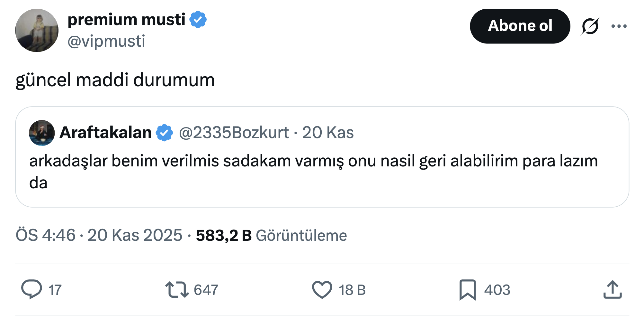The height and width of the screenshot is (318, 644).
Task: Open the three-dot more options menu
Action: pyautogui.click(x=619, y=26)
